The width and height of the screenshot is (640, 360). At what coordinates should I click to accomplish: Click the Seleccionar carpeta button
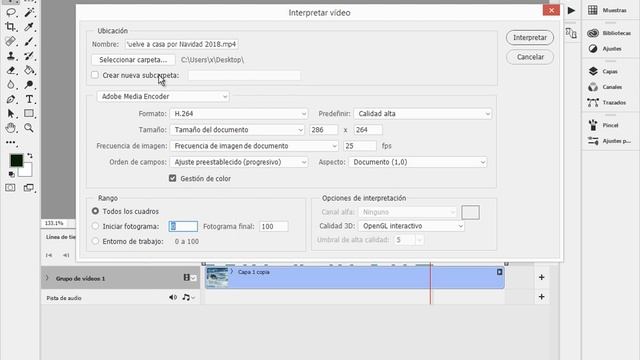click(x=133, y=60)
